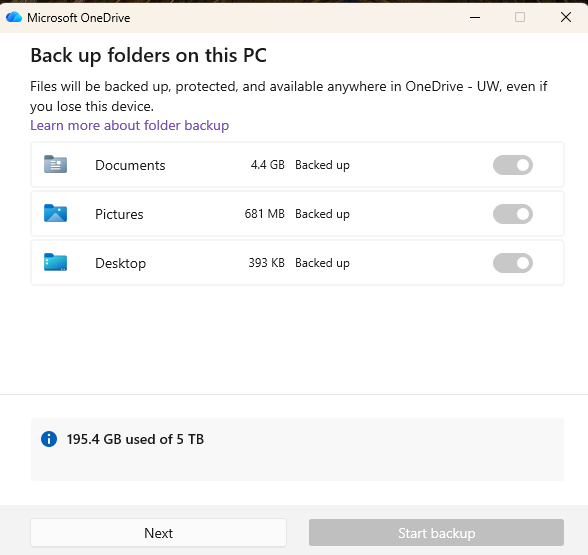Viewport: 588px width, 555px height.
Task: Click the Documents folder icon
Action: point(56,164)
